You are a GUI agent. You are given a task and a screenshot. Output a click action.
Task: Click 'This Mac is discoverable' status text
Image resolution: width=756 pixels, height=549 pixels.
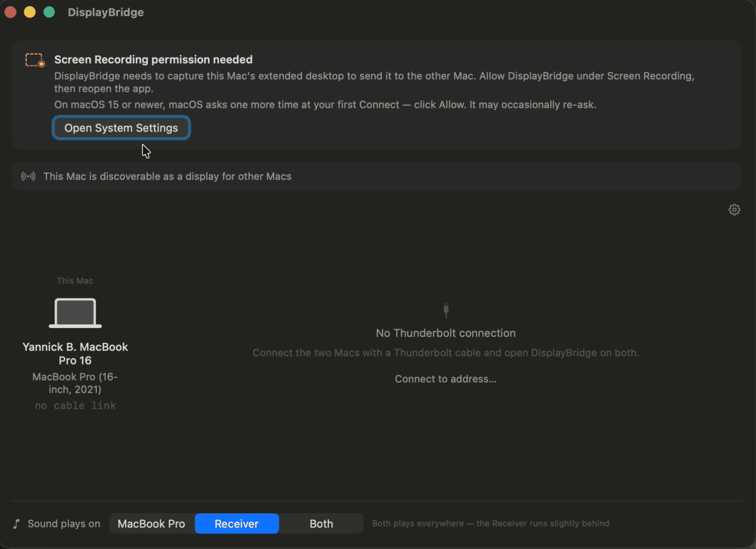point(167,177)
